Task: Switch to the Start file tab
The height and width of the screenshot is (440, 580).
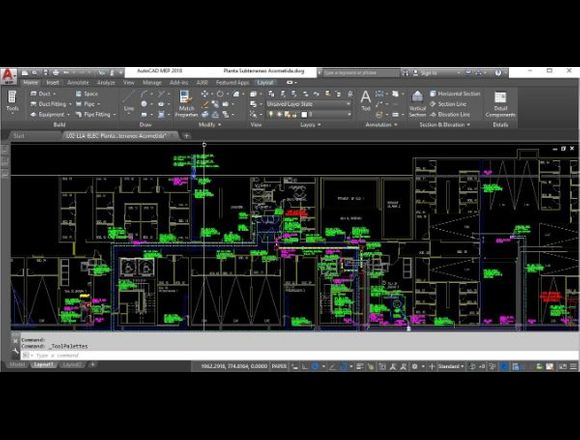Action: (18, 136)
